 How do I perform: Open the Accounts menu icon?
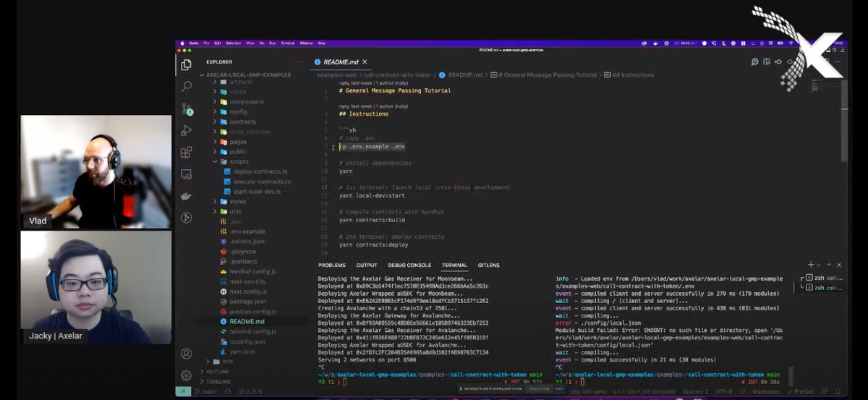point(186,354)
